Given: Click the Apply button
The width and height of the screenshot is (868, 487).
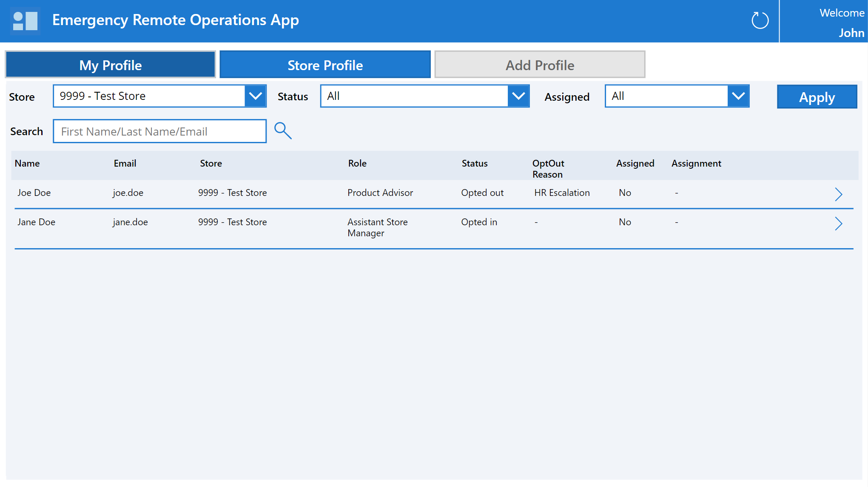Looking at the screenshot, I should (x=817, y=97).
